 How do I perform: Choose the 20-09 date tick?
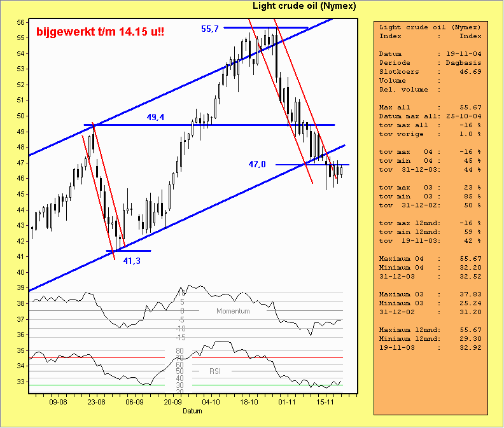173,403
